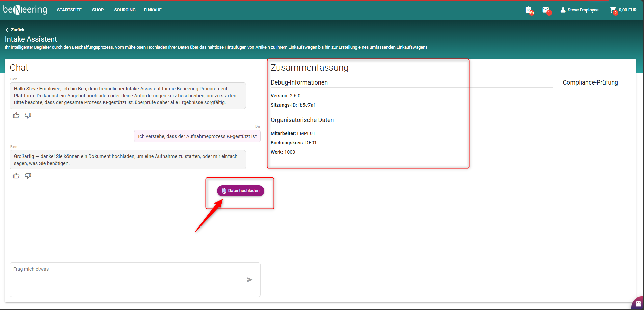This screenshot has height=310, width=644.
Task: Click the Zusammenfassung heading
Action: tap(310, 68)
